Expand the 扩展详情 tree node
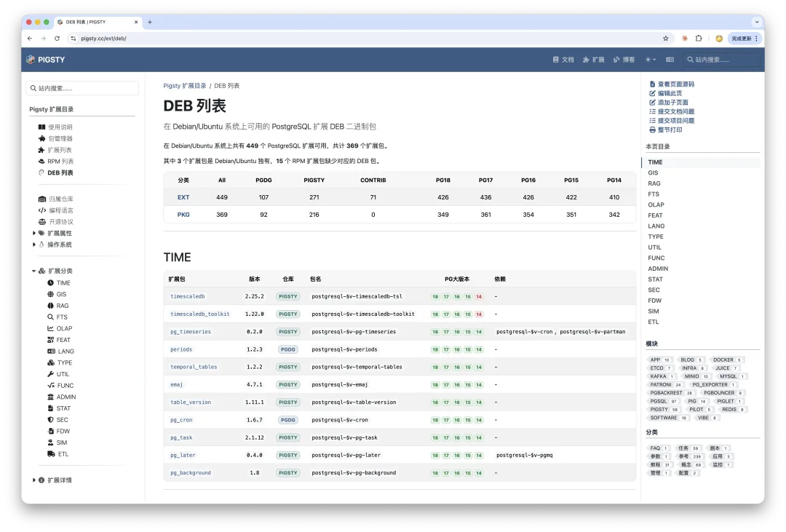The width and height of the screenshot is (786, 532). click(x=34, y=480)
